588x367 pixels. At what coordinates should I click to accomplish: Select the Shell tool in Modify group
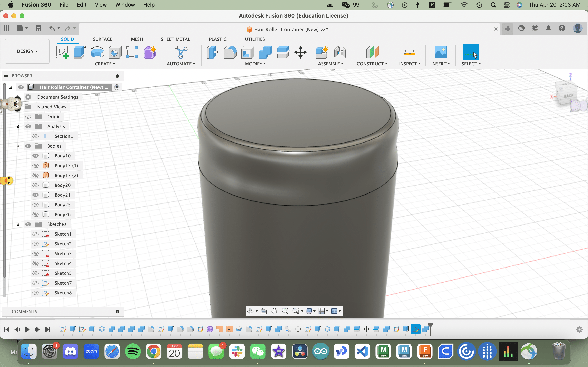pos(248,52)
